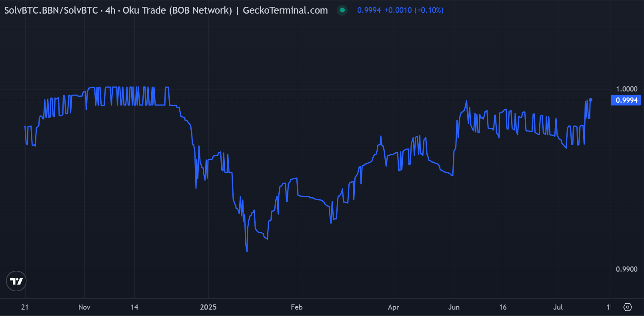The height and width of the screenshot is (316, 644).
Task: Select the 0.9994 value in the header legend
Action: click(369, 10)
